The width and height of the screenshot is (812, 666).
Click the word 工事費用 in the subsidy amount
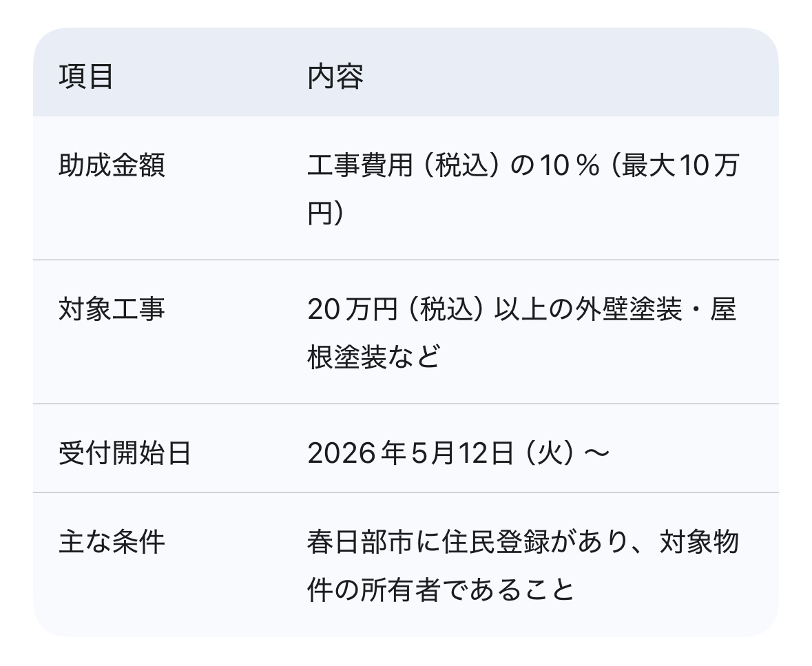click(x=361, y=166)
